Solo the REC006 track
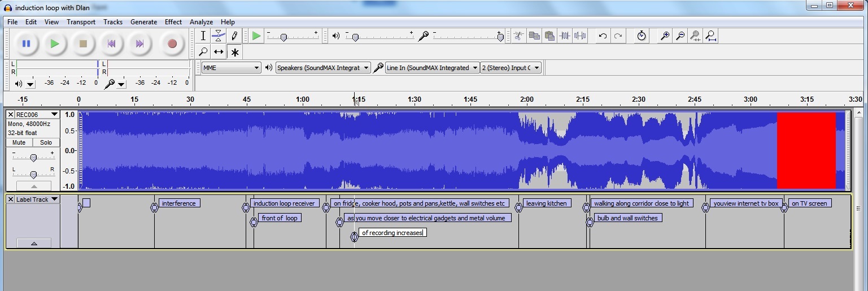 point(46,142)
